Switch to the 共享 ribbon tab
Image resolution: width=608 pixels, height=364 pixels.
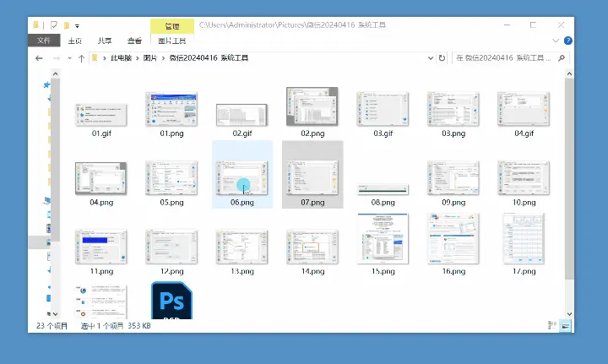(105, 41)
